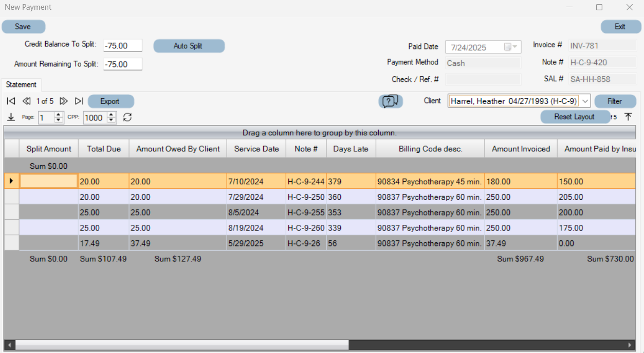Expand the Payment Method field
Image resolution: width=644 pixels, height=353 pixels.
tap(483, 62)
